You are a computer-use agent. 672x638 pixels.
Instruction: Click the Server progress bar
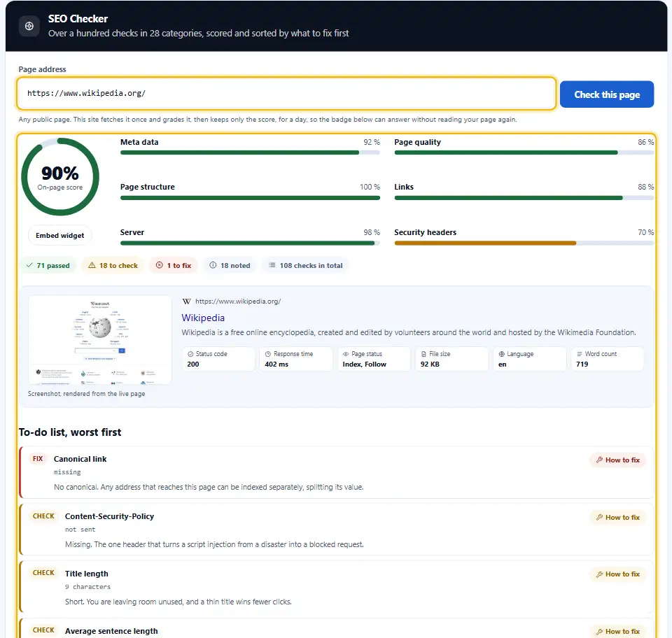[251, 243]
